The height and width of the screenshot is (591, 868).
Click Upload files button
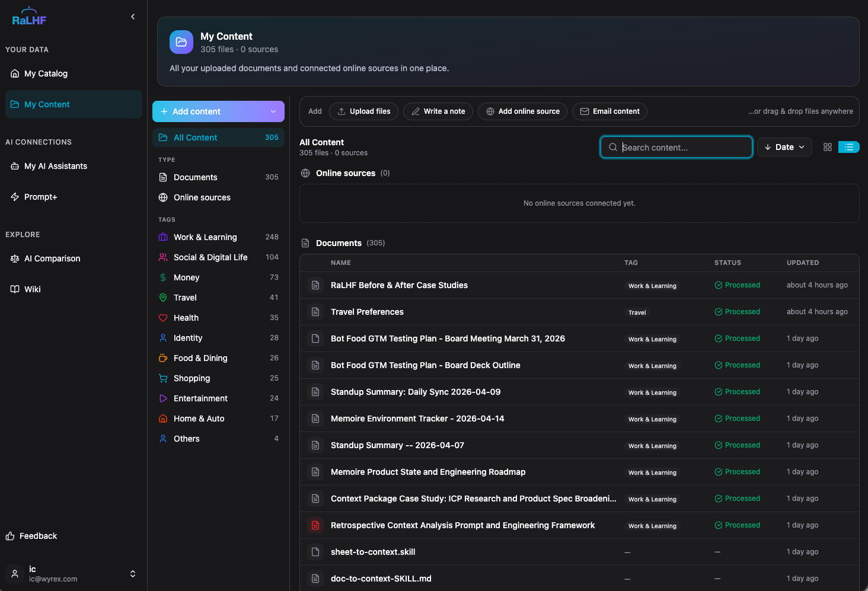click(363, 111)
